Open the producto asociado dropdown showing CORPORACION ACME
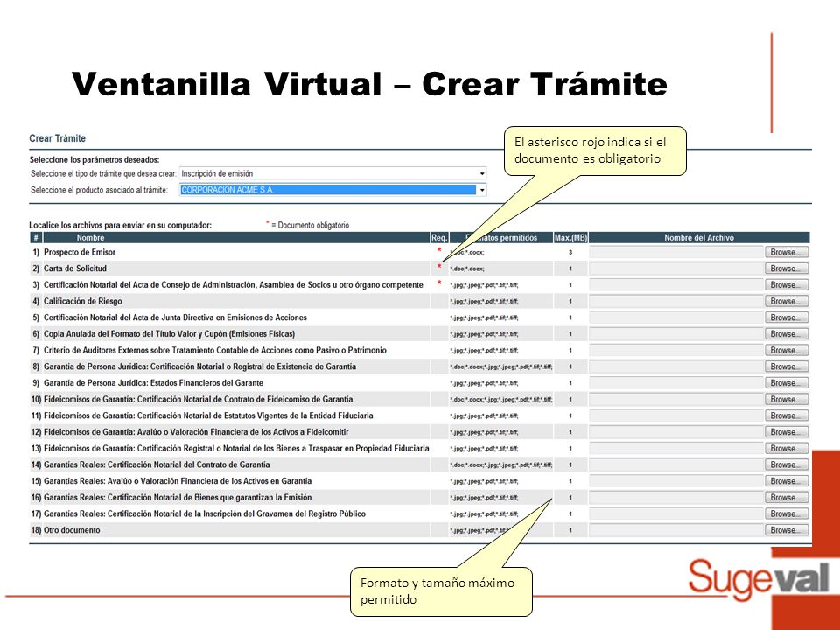 click(x=332, y=190)
